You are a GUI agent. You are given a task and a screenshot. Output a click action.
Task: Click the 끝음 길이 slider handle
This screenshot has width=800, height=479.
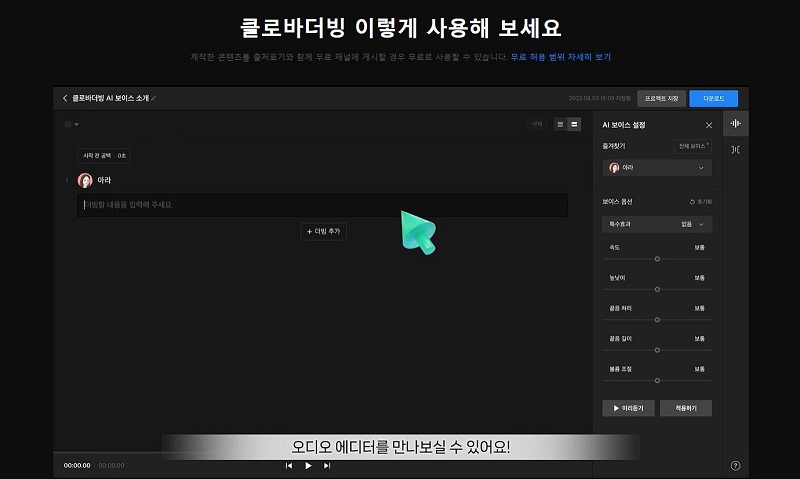coord(657,350)
